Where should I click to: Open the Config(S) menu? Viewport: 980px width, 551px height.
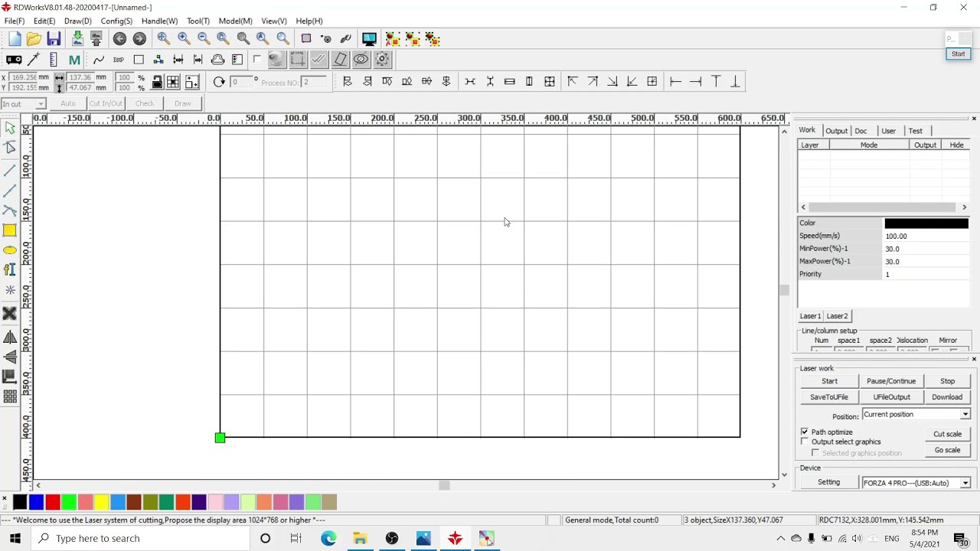(116, 21)
